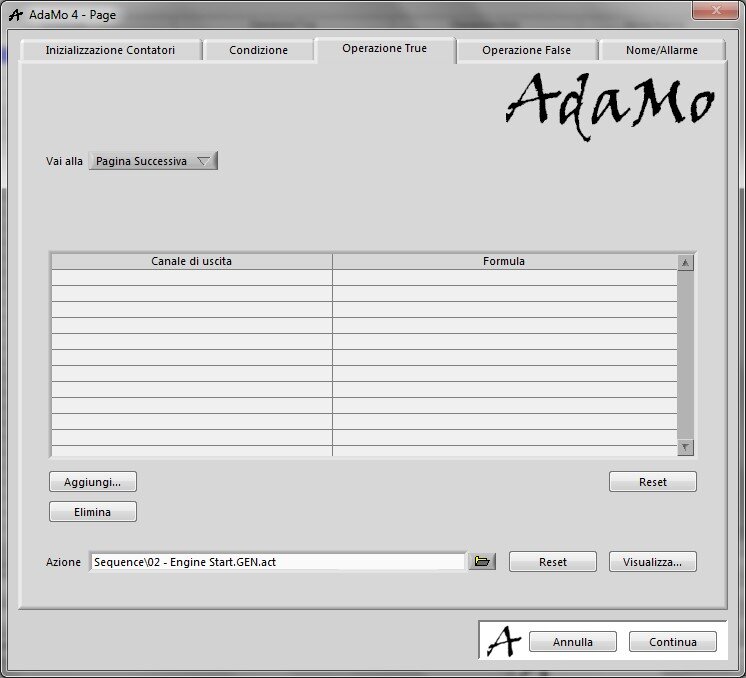Close the AdaMo 4 Page window
This screenshot has width=746, height=678.
[714, 10]
